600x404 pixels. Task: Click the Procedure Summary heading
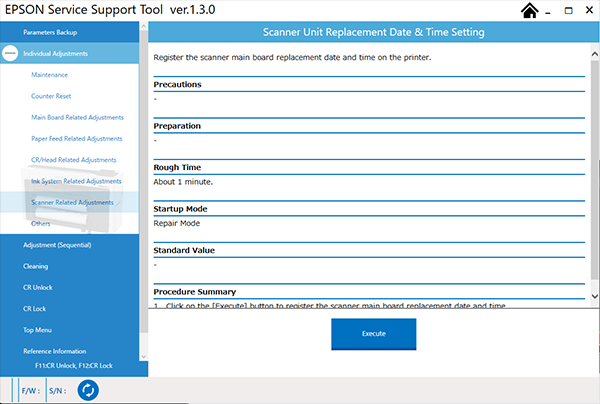coord(194,292)
